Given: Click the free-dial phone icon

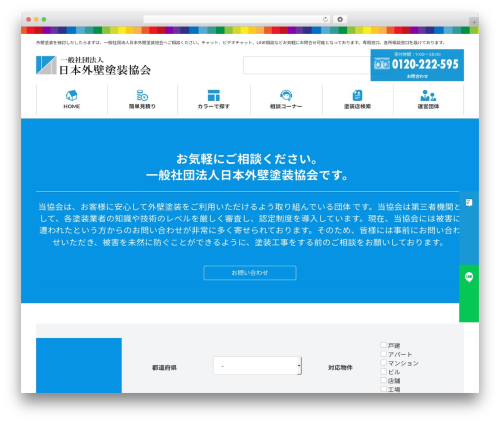Looking at the screenshot, I should tap(382, 64).
